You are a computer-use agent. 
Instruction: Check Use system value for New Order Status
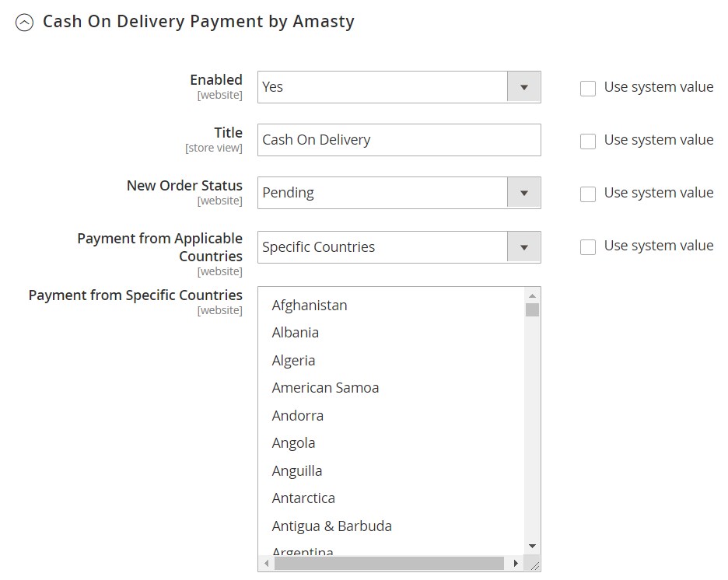[x=588, y=194]
